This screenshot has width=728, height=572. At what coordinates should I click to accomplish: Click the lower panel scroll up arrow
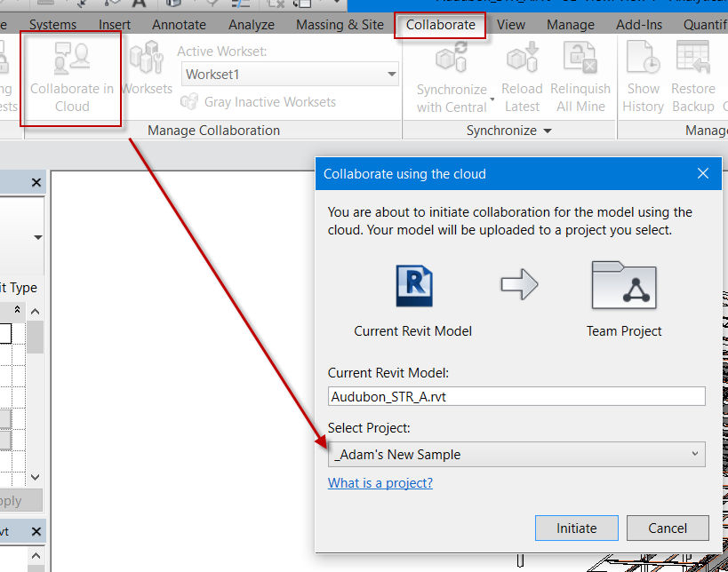[x=36, y=556]
